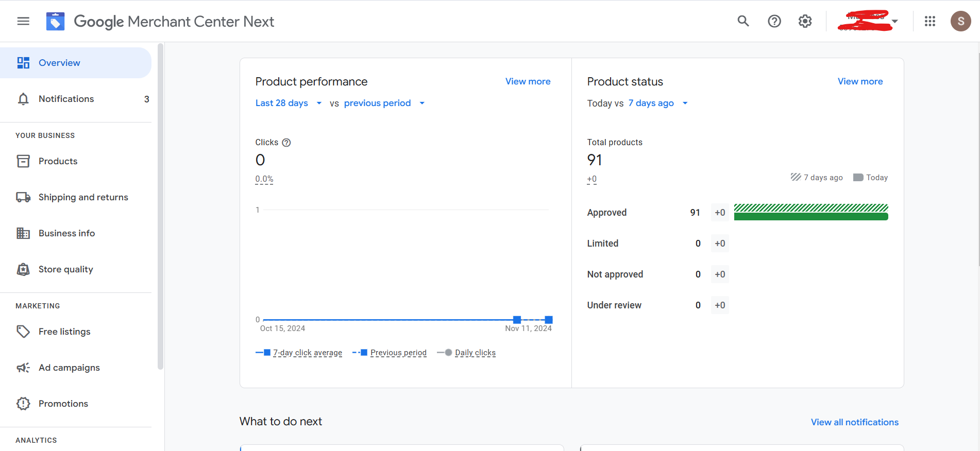Click the green Approved progress bar
The image size is (980, 451).
coord(810,216)
